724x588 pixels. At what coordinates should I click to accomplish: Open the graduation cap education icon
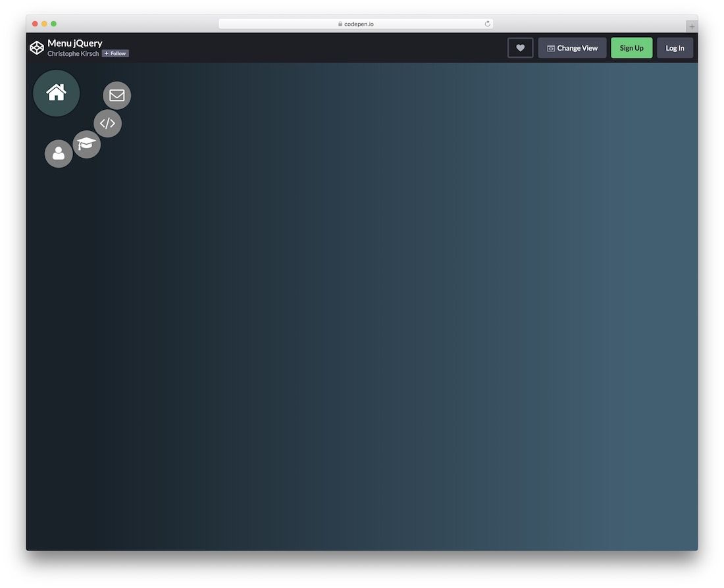86,144
